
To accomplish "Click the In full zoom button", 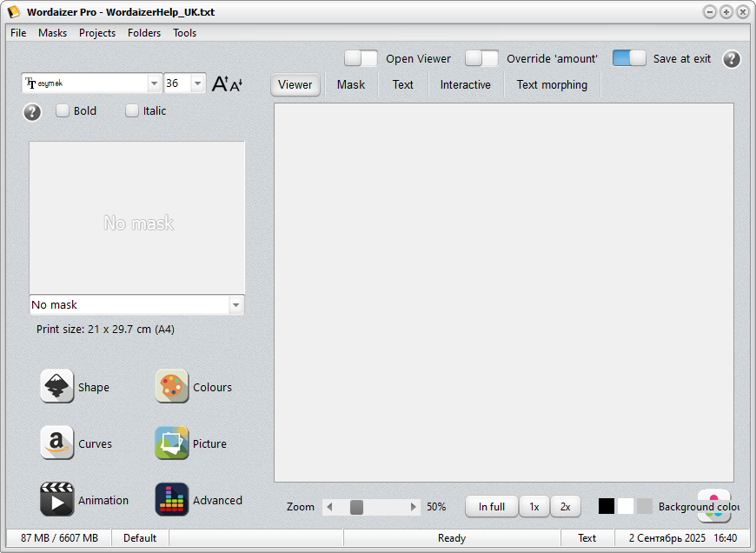I will coord(492,507).
